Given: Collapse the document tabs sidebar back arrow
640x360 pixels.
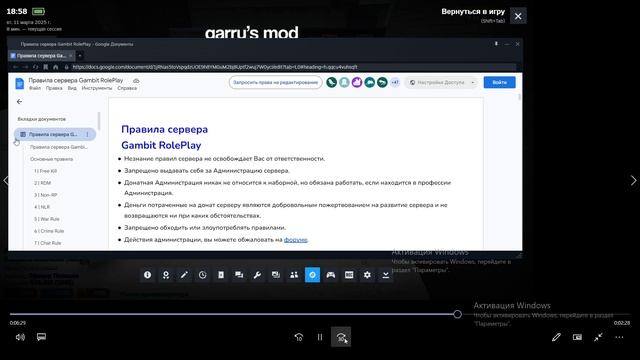Looking at the screenshot, I should click(x=19, y=102).
